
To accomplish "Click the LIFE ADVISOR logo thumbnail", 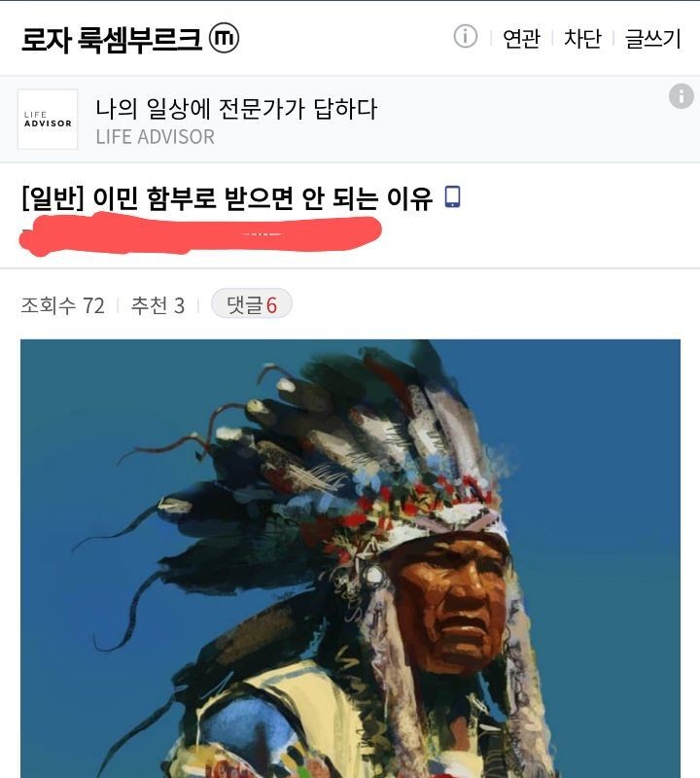I will point(48,119).
